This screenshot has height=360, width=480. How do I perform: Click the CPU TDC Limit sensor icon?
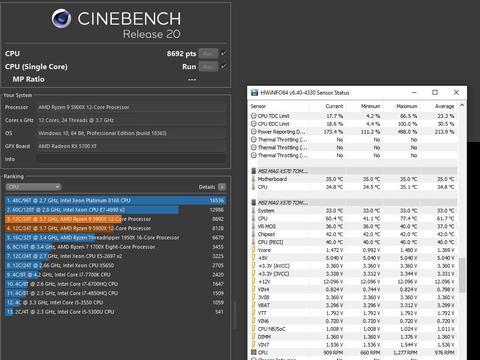click(254, 116)
